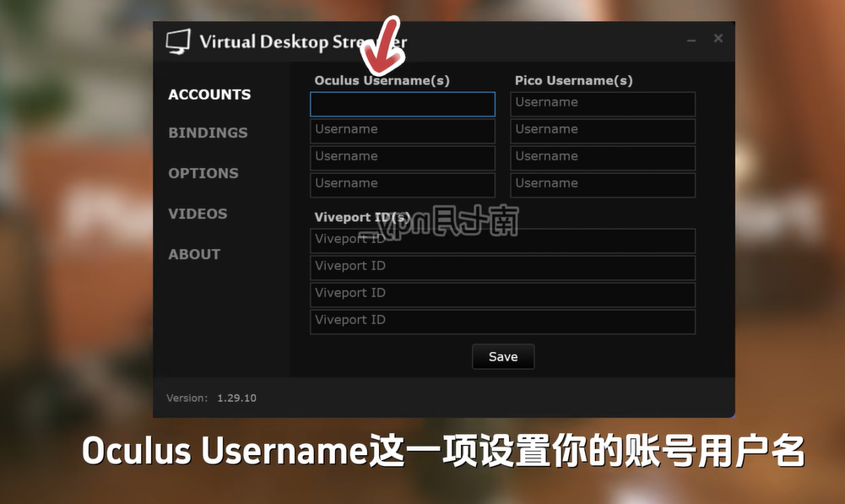Save the account settings
845x504 pixels.
tap(503, 357)
